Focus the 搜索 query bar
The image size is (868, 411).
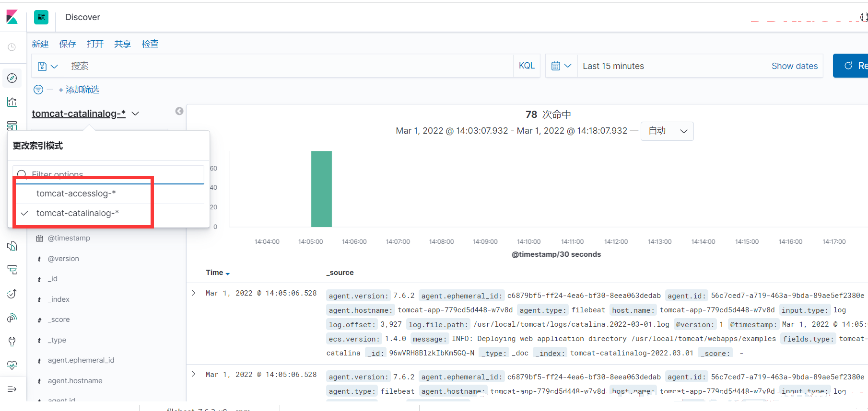[x=288, y=66]
